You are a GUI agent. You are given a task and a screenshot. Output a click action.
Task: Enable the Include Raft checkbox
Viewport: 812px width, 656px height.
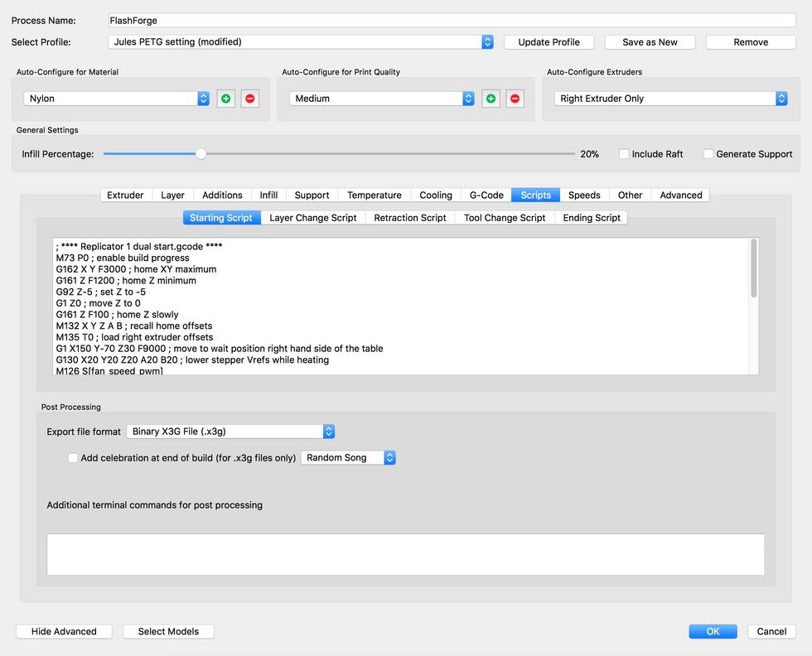624,154
